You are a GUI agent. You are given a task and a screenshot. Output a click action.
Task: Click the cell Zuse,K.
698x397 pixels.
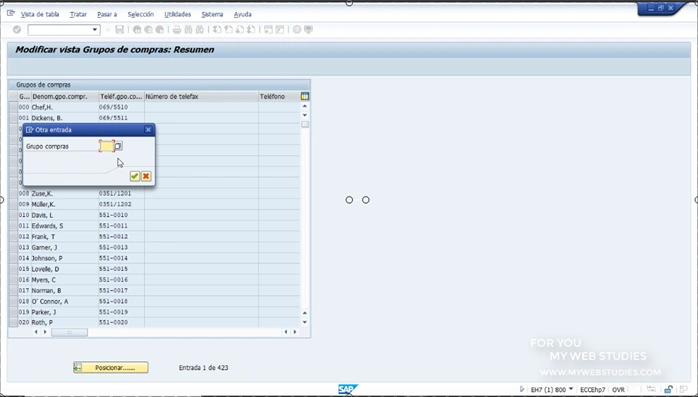(65, 194)
